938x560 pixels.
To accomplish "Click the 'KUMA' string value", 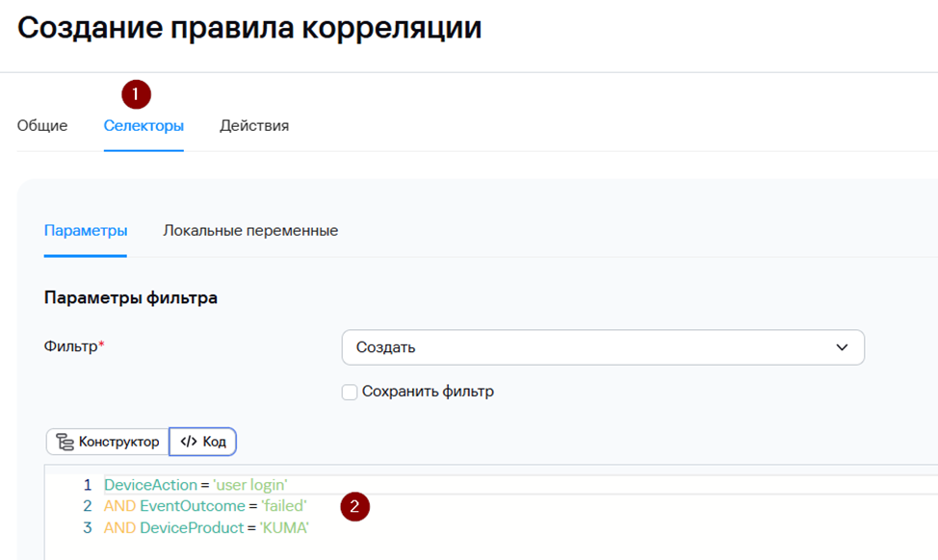I will [x=284, y=527].
